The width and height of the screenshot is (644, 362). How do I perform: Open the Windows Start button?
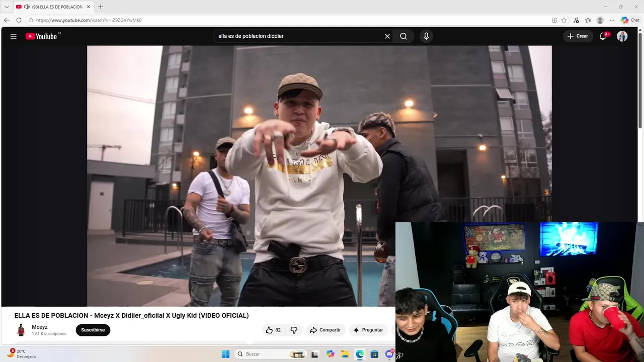225,354
